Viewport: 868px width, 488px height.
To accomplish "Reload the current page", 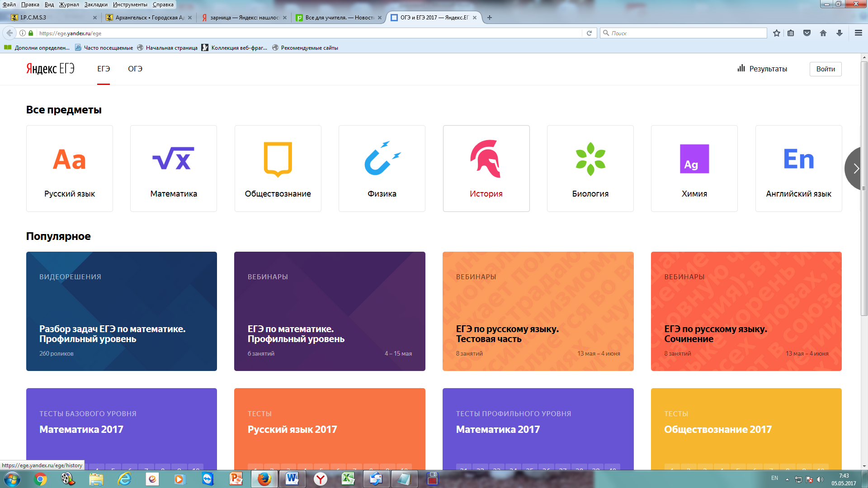I will tap(589, 33).
